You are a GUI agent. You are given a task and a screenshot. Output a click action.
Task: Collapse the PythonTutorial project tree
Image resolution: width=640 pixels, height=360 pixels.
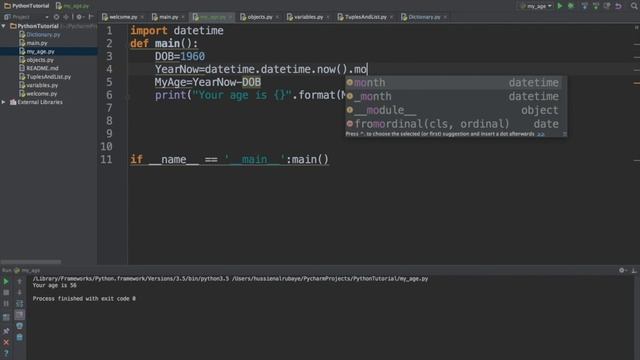pyautogui.click(x=4, y=26)
